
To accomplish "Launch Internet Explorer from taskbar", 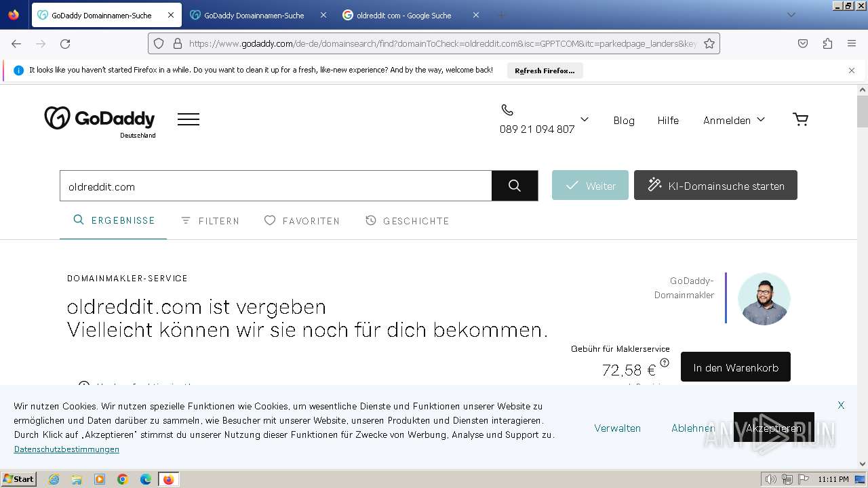I will point(54,479).
